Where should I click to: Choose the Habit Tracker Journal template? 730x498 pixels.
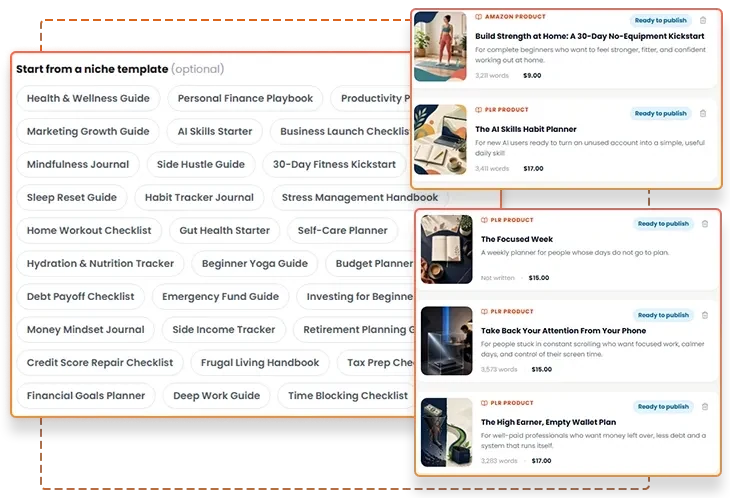point(199,197)
